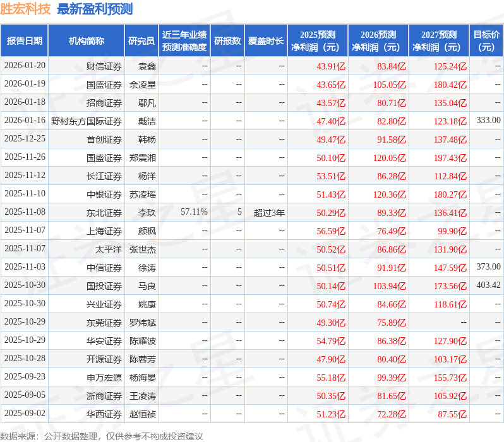Screen dimensions: 504x442
Task: Select the 研报数 column header
Action: pos(227,41)
